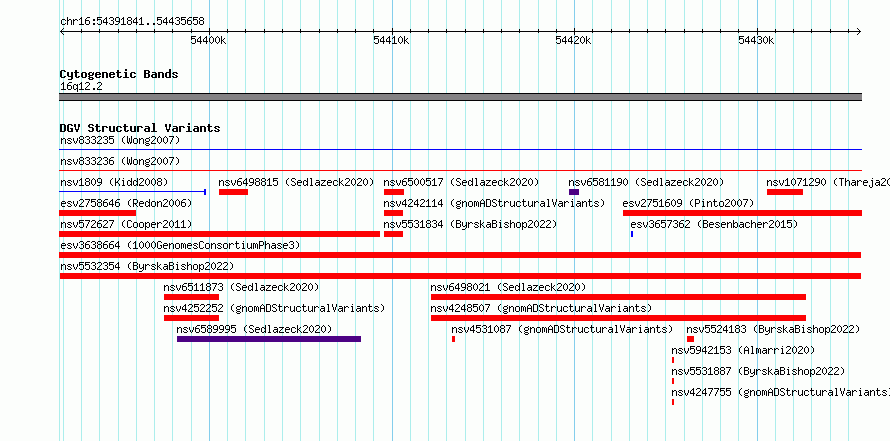Viewport: 890px width, 441px height.
Task: Open the nsv572627 (Cooper2011) label
Action: click(x=126, y=224)
